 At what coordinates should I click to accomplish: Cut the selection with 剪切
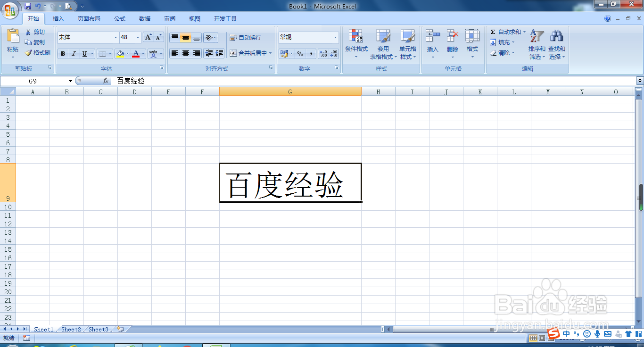[x=35, y=32]
